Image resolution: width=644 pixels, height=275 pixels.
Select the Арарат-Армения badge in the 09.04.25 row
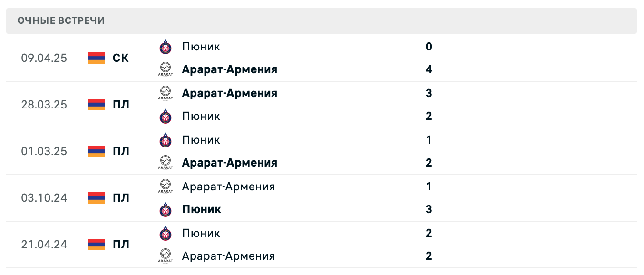click(165, 69)
